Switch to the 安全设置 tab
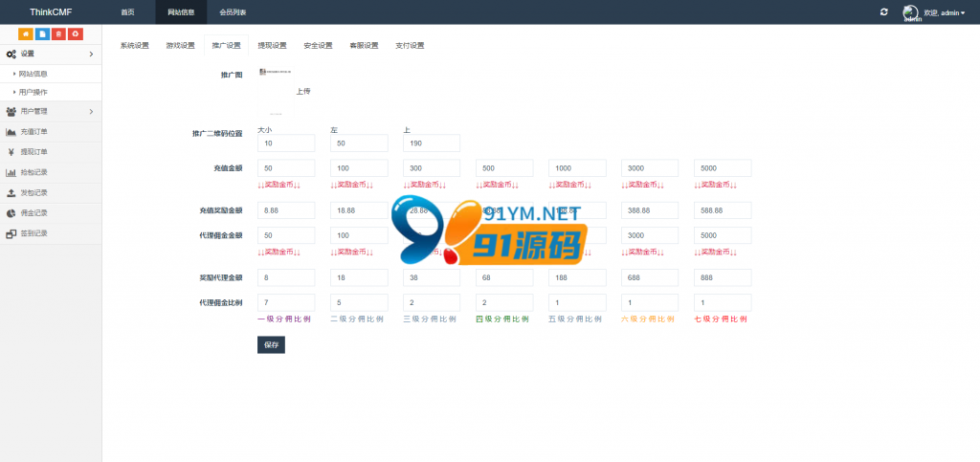 (318, 46)
